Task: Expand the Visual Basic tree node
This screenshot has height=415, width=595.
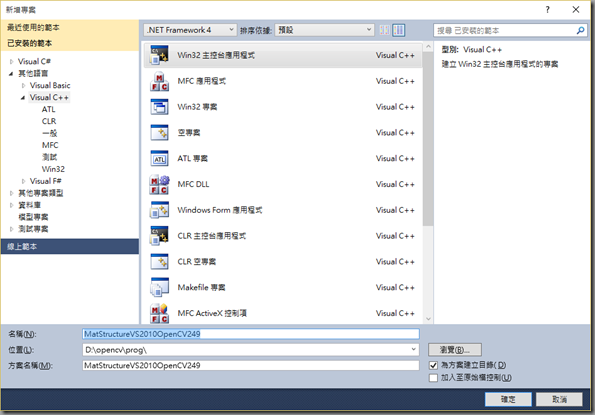Action: click(x=24, y=86)
